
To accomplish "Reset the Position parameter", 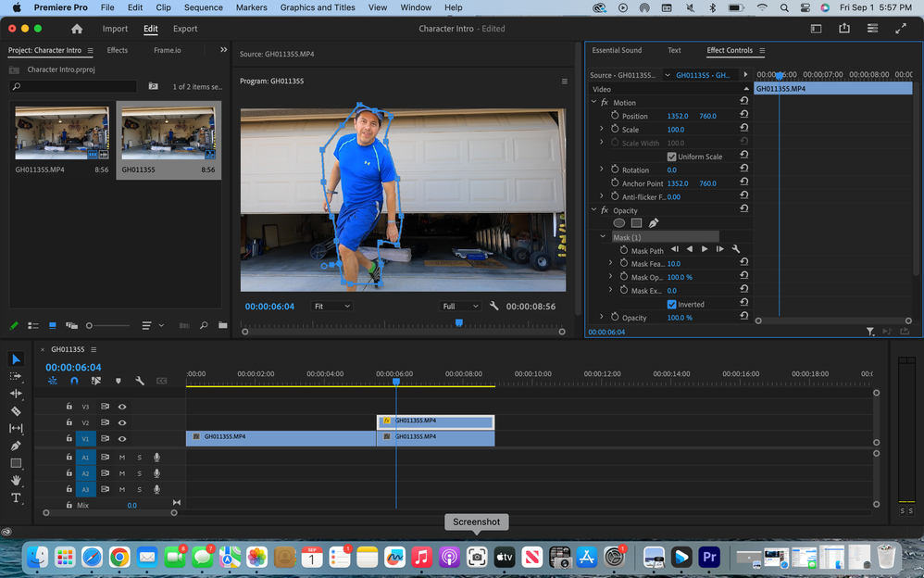I will click(744, 116).
